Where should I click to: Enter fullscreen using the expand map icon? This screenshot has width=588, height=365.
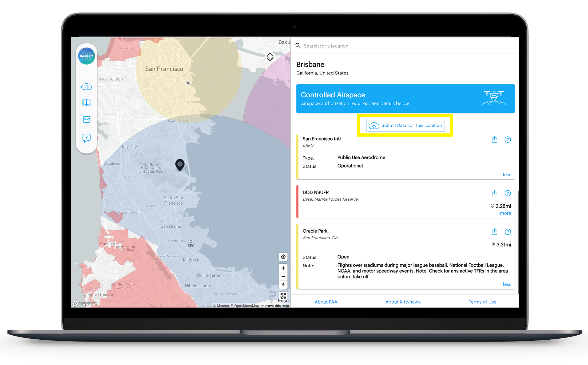click(x=283, y=296)
